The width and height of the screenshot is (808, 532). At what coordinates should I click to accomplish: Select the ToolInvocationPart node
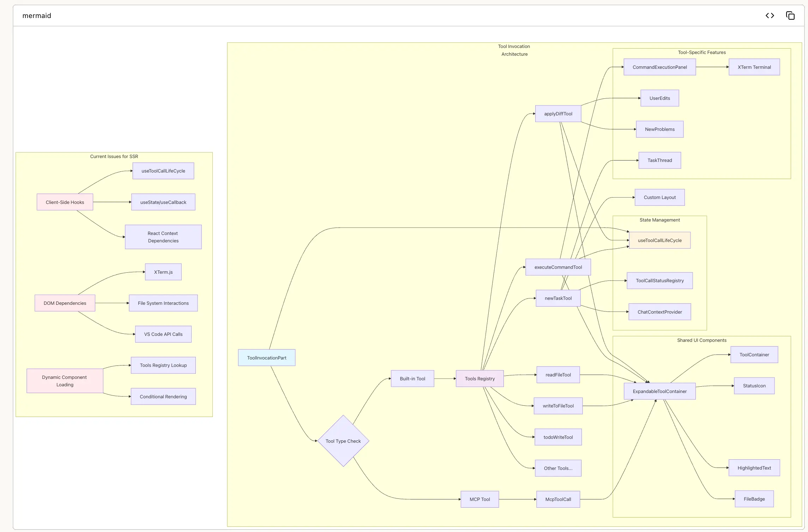point(266,358)
